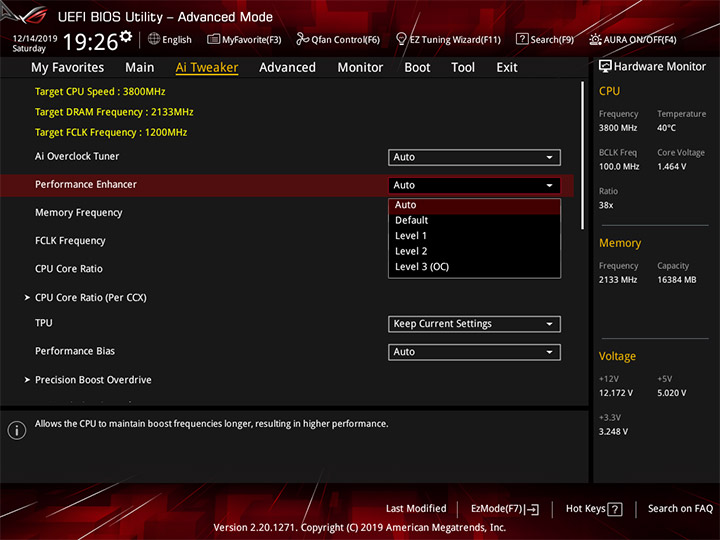Click the TPU label

44,323
